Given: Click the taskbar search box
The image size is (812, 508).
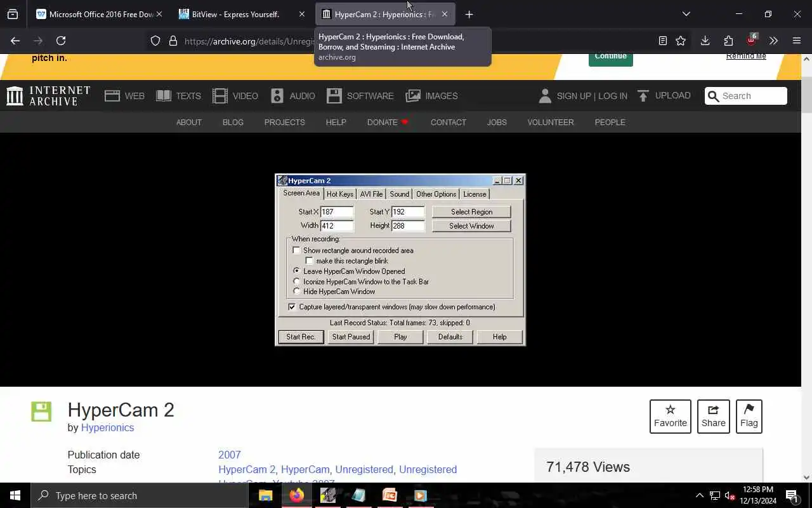Looking at the screenshot, I should [140, 495].
